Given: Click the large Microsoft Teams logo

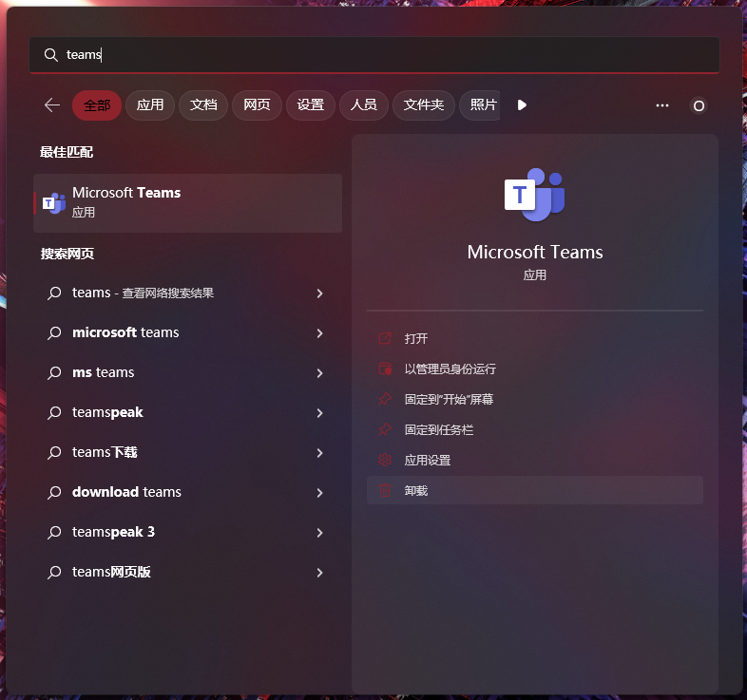Looking at the screenshot, I should [534, 195].
